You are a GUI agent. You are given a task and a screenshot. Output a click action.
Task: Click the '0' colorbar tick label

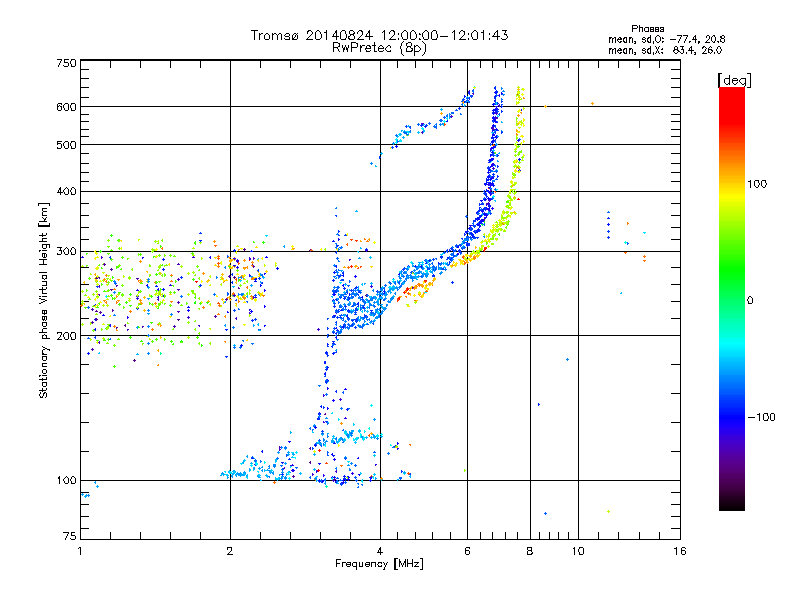click(750, 301)
